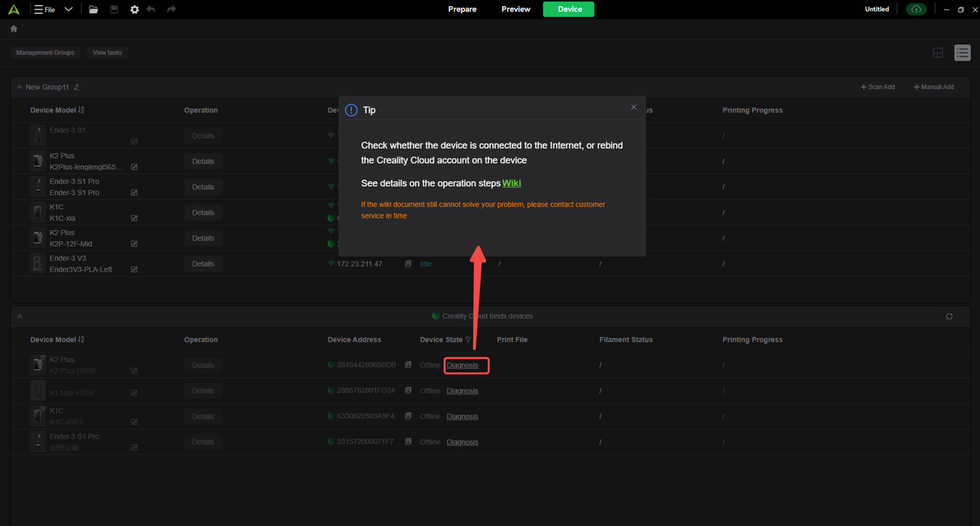
Task: Switch to grid layout view
Action: click(x=938, y=53)
